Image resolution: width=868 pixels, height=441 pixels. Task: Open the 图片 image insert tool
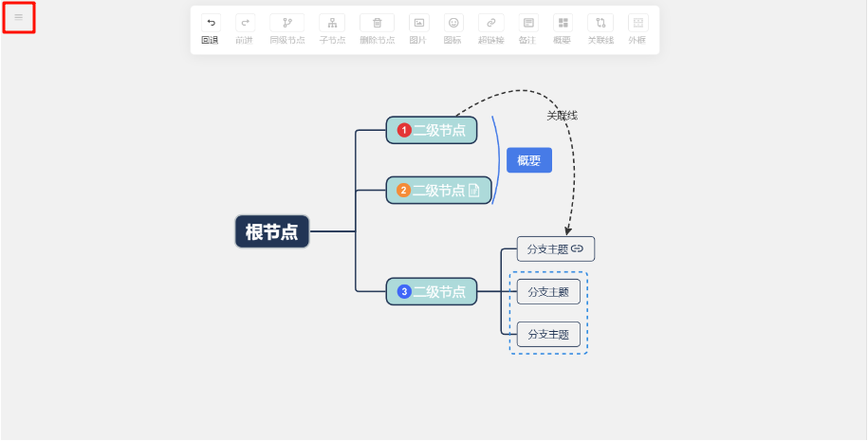(418, 24)
